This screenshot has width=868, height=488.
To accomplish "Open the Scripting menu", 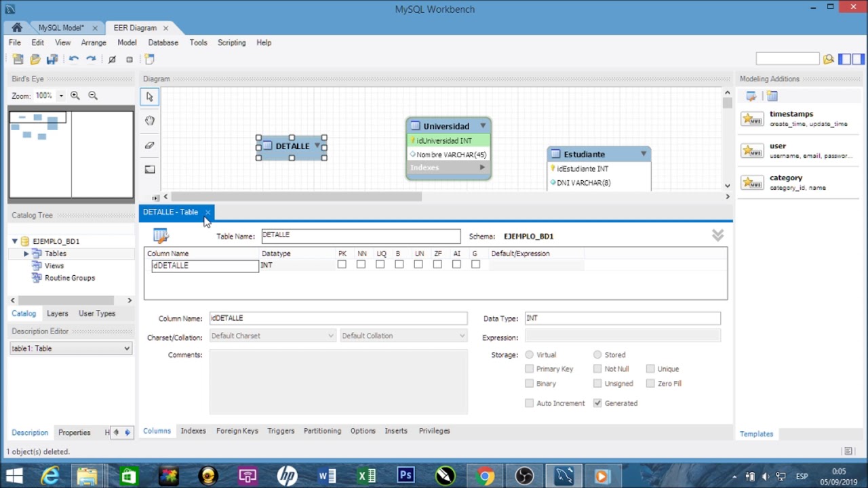I will [x=232, y=43].
